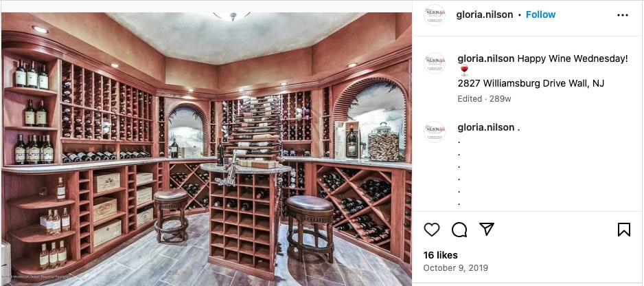
Task: Click the avatar beside the dotted comment
Action: click(x=435, y=132)
